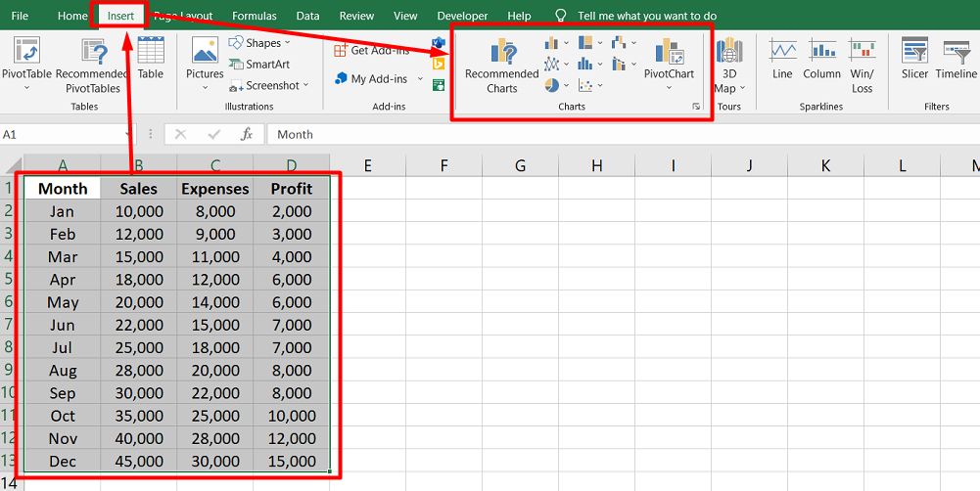This screenshot has width=980, height=491.
Task: Insert a Win/Loss sparkline
Action: (862, 66)
